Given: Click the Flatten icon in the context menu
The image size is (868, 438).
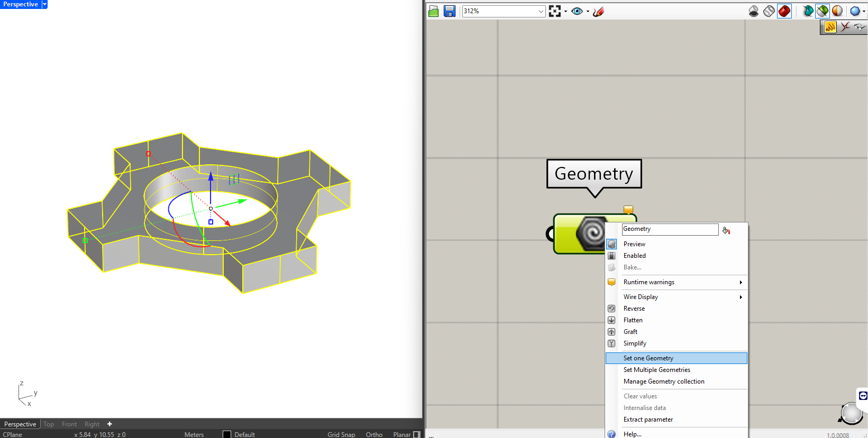Looking at the screenshot, I should tap(611, 320).
